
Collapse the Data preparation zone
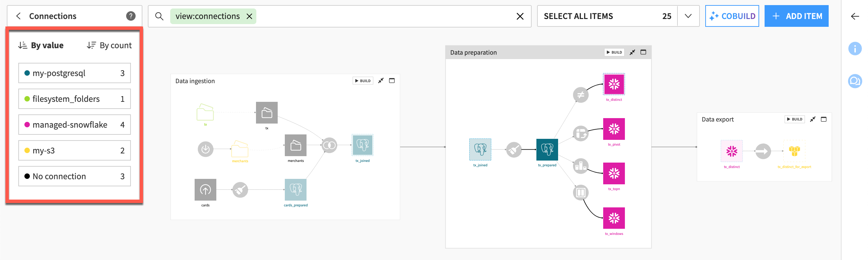click(632, 52)
